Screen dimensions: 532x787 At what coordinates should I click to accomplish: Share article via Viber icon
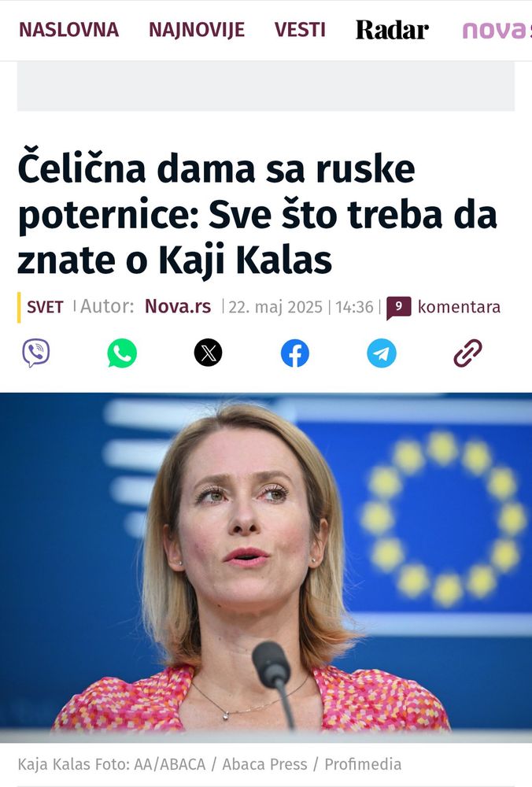tap(35, 353)
